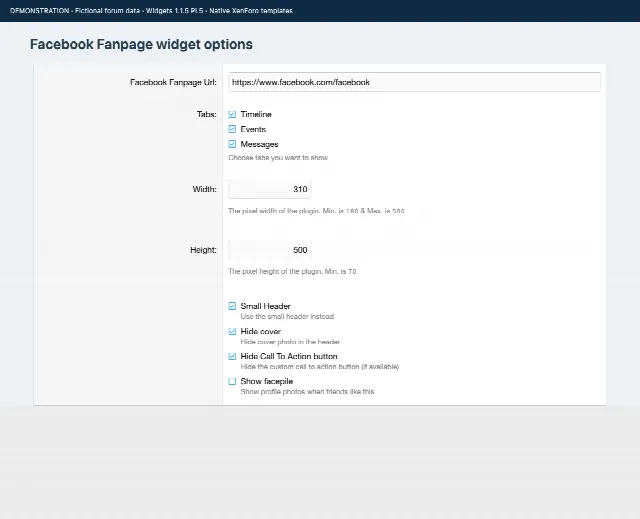The width and height of the screenshot is (640, 519).
Task: Click the DEMONSTRATION banner text at top
Action: pyautogui.click(x=151, y=11)
